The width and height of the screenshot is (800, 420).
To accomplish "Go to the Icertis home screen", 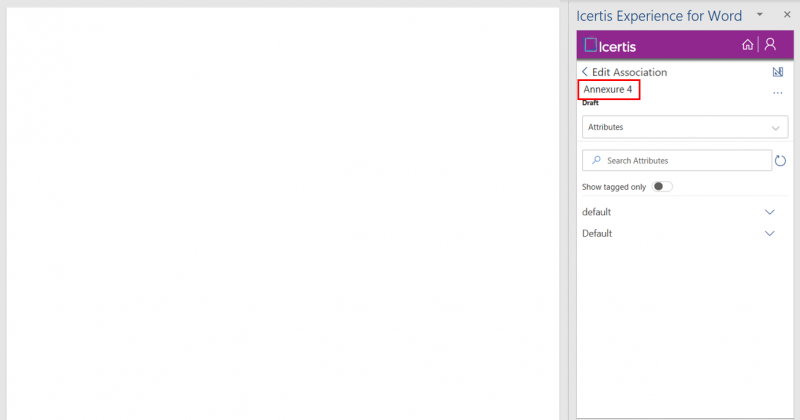I will tap(748, 45).
